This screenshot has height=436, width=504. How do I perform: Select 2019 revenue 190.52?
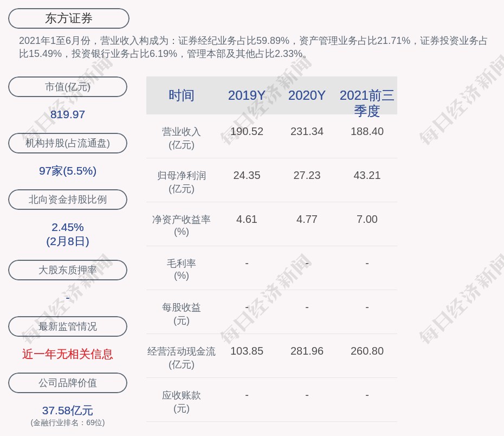247,132
